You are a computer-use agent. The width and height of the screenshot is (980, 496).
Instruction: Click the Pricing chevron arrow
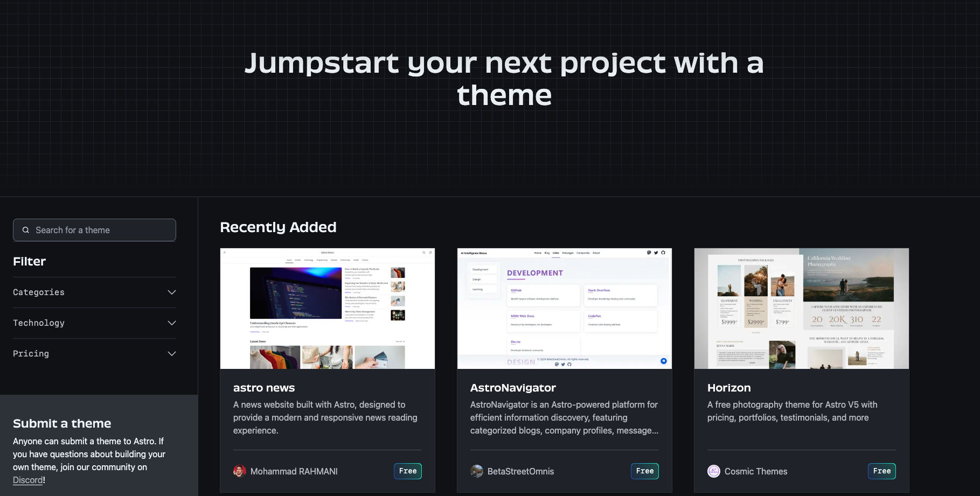pos(172,354)
